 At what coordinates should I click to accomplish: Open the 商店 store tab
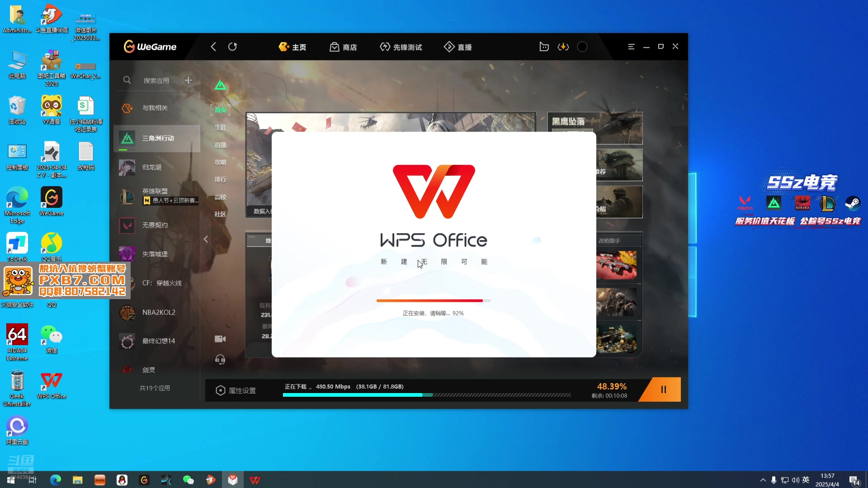(343, 47)
